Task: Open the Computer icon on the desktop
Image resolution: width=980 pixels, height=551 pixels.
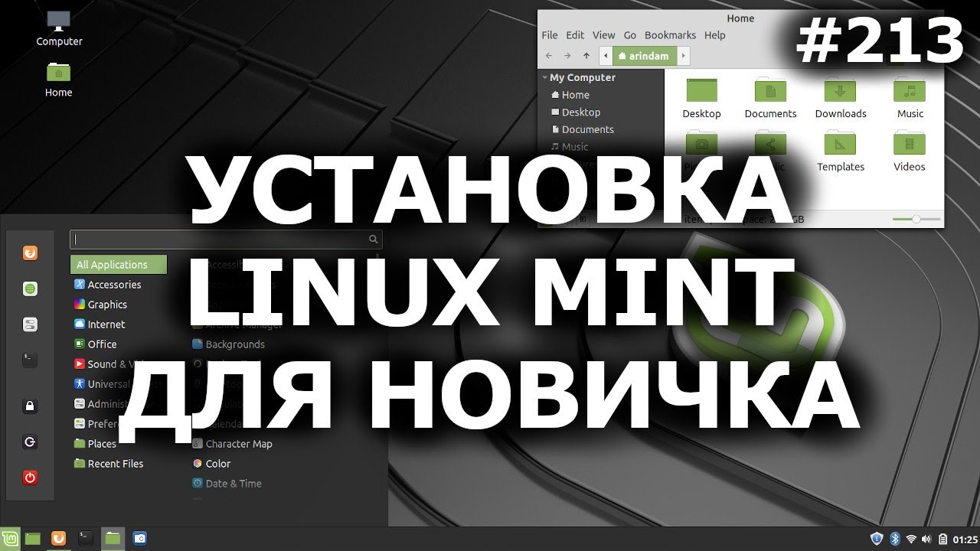Action: [x=59, y=28]
